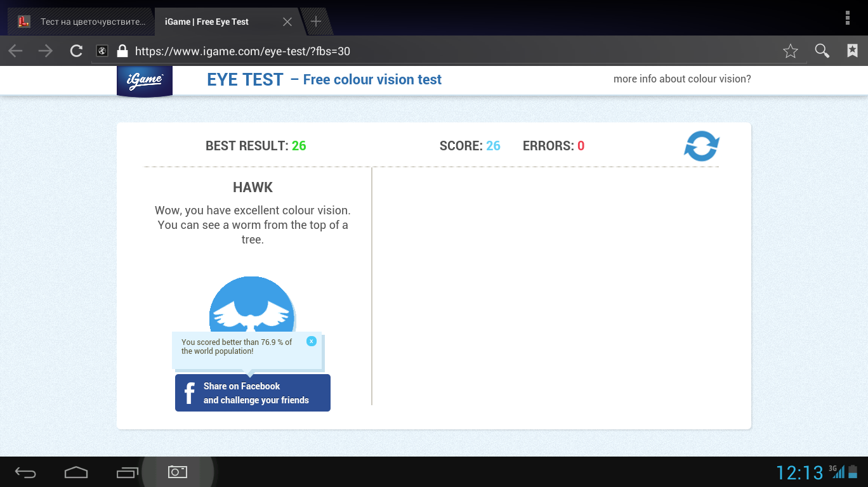Reload the page in browser toolbar
The image size is (868, 487).
coord(76,51)
